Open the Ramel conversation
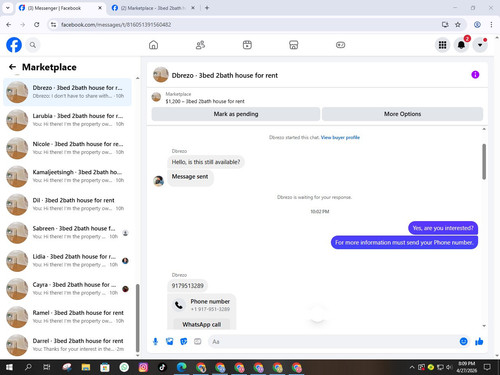Screen dimensions: 500x375 tap(67, 317)
